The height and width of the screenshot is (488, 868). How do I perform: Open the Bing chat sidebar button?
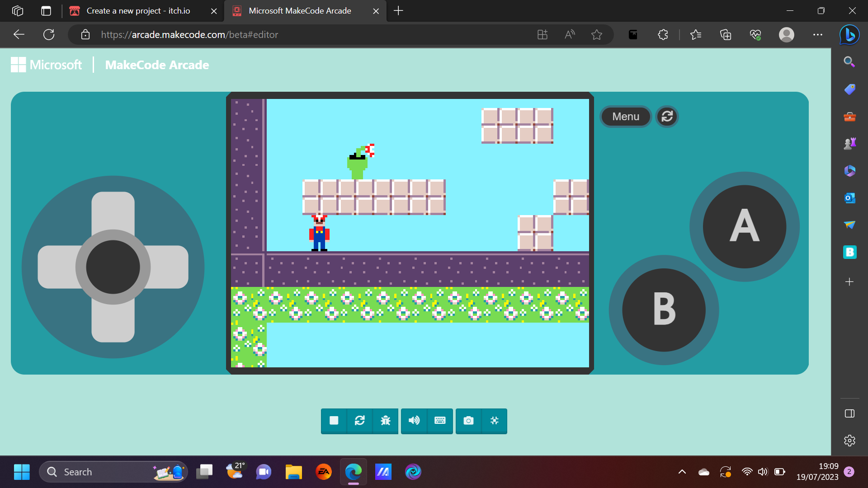849,35
